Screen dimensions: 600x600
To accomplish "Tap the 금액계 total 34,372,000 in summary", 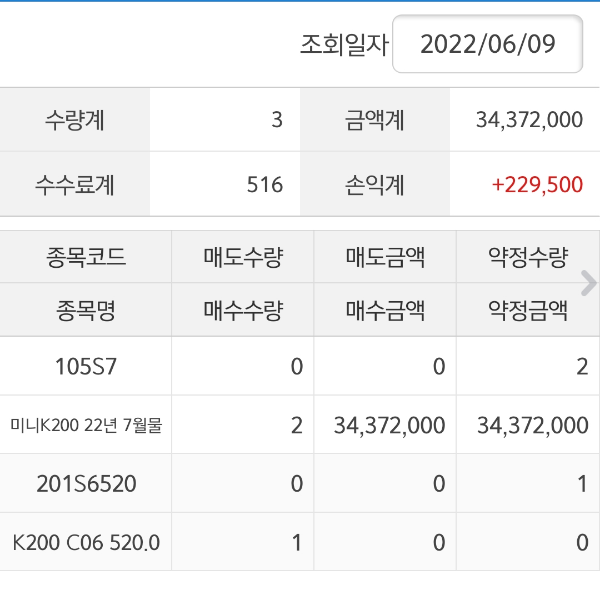I will click(529, 120).
